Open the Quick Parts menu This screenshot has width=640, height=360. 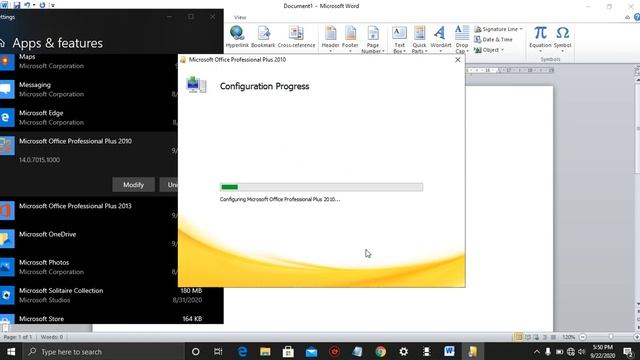[419, 39]
